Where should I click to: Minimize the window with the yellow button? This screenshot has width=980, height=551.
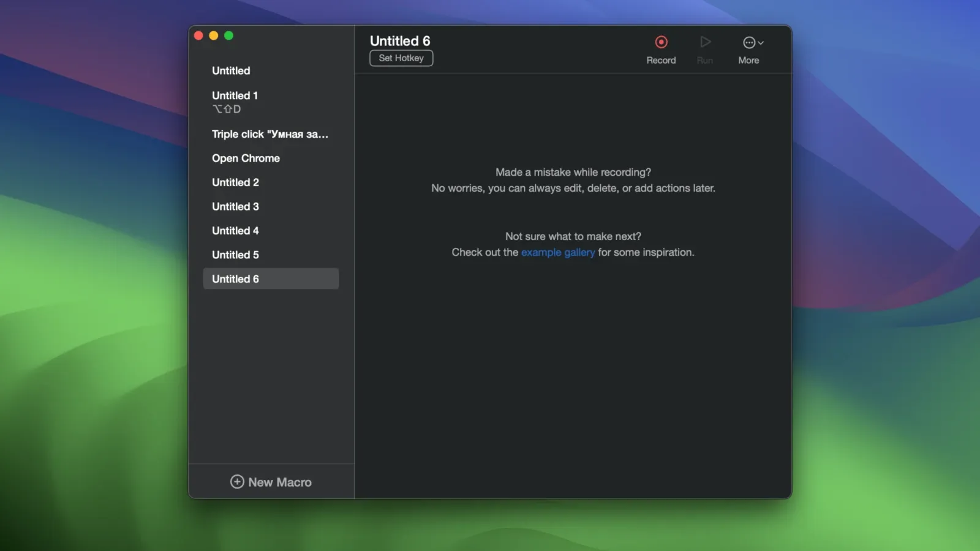tap(214, 36)
